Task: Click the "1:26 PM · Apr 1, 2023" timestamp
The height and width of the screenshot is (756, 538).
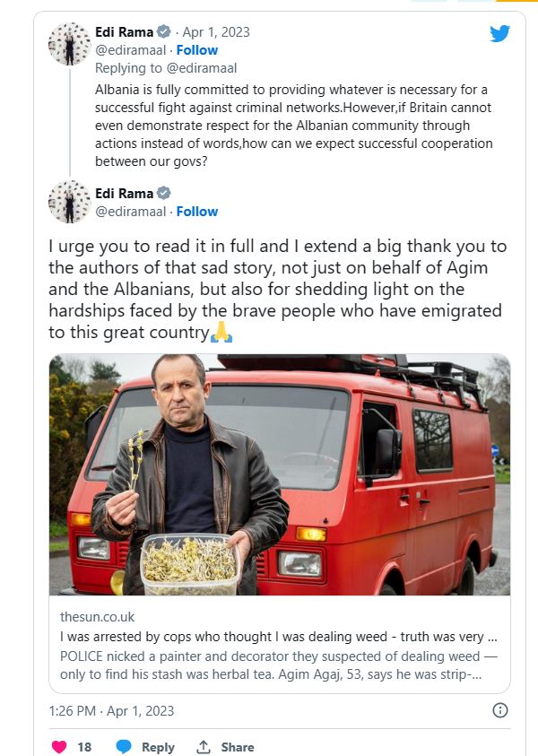Action: pos(111,710)
